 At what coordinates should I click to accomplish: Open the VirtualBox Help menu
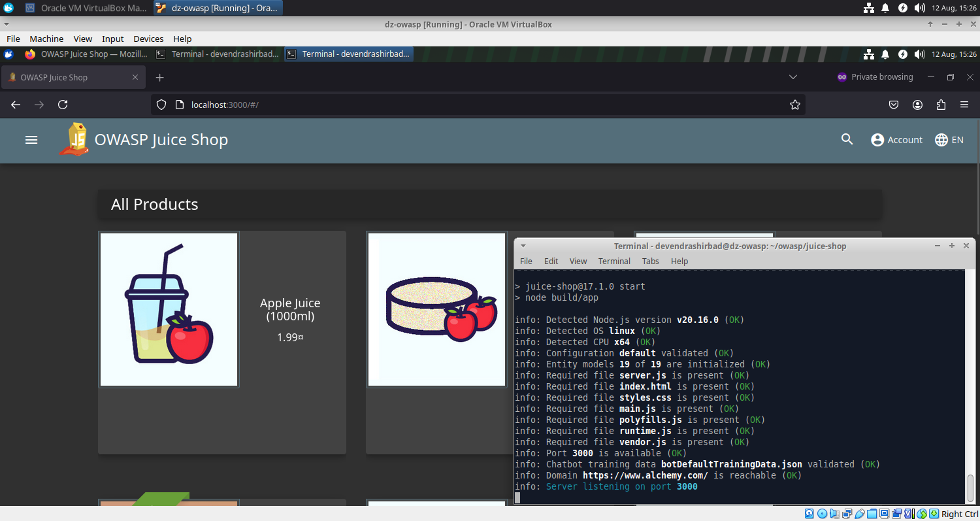(182, 39)
